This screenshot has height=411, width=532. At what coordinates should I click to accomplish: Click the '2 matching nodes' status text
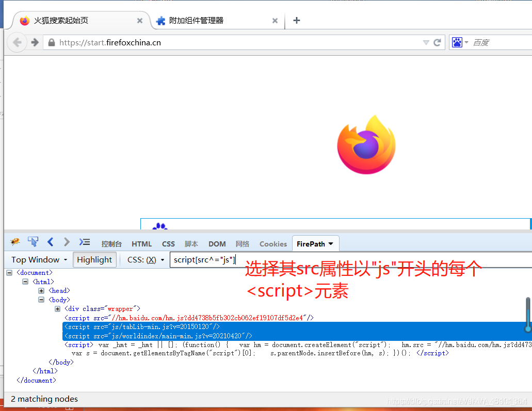tap(44, 399)
